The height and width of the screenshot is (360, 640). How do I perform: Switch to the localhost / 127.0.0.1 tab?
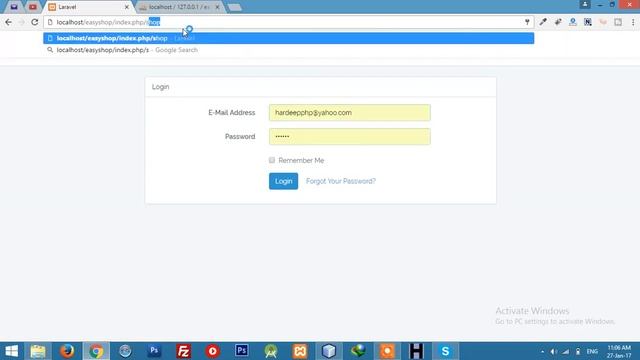pyautogui.click(x=178, y=7)
